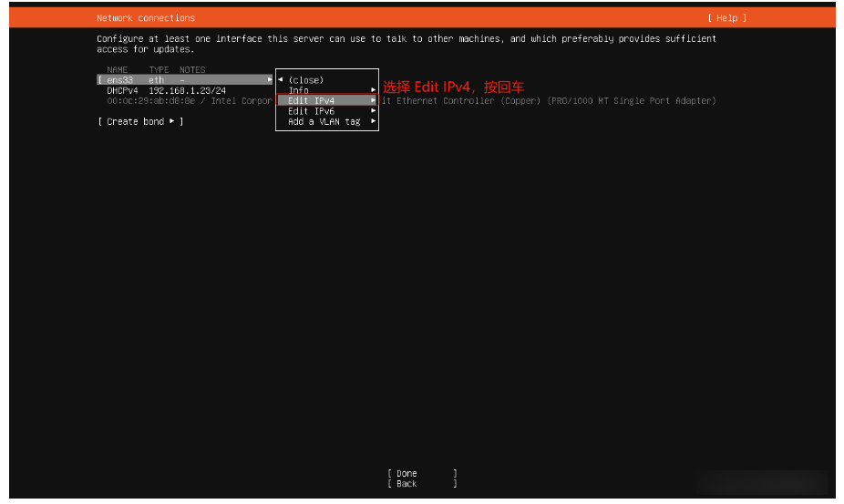Click the arrow at end of Edit IPv6
This screenshot has width=844, height=504.
[374, 111]
